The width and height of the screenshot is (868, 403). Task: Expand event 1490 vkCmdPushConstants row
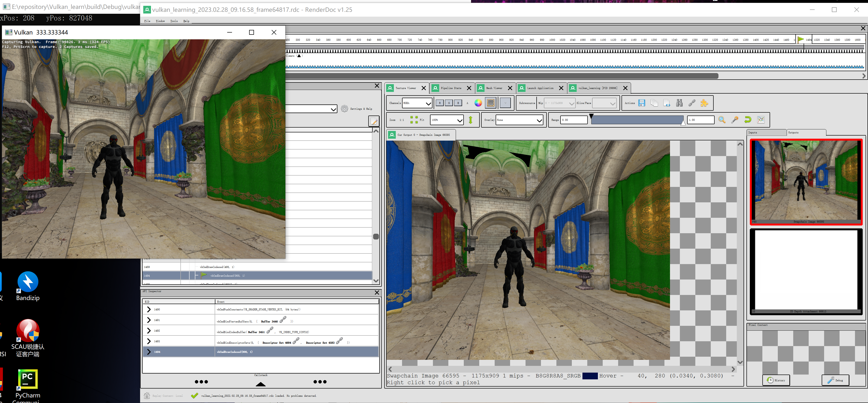pos(149,309)
